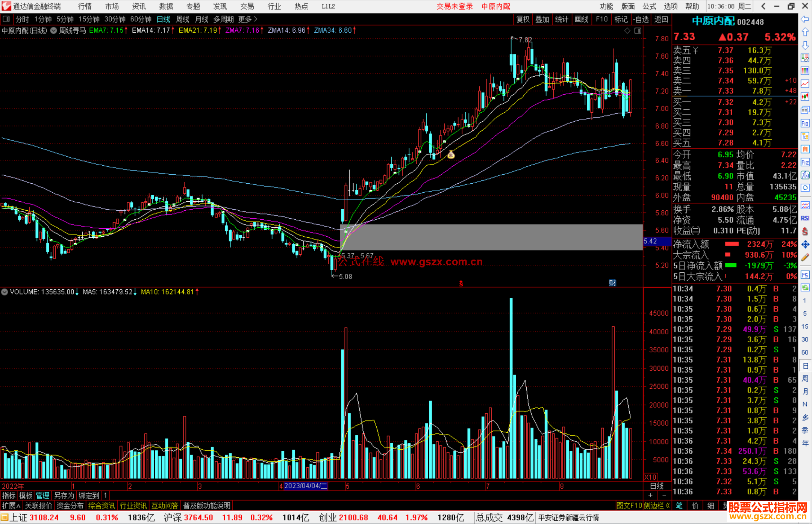Switch to 60-minute period in sidebar
Viewport: 812px width, 524px height.
pos(804,352)
